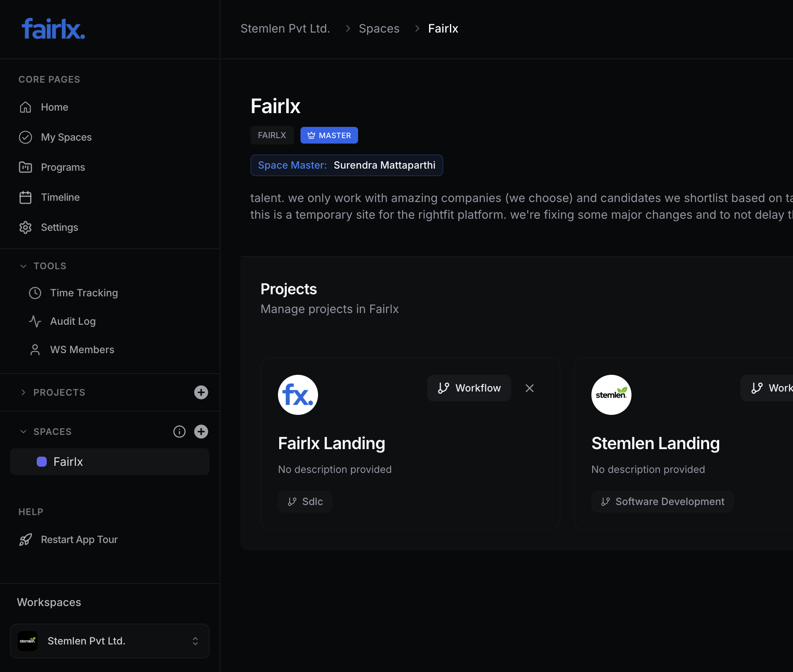Click the Audit Log activity pulse icon

pyautogui.click(x=35, y=321)
